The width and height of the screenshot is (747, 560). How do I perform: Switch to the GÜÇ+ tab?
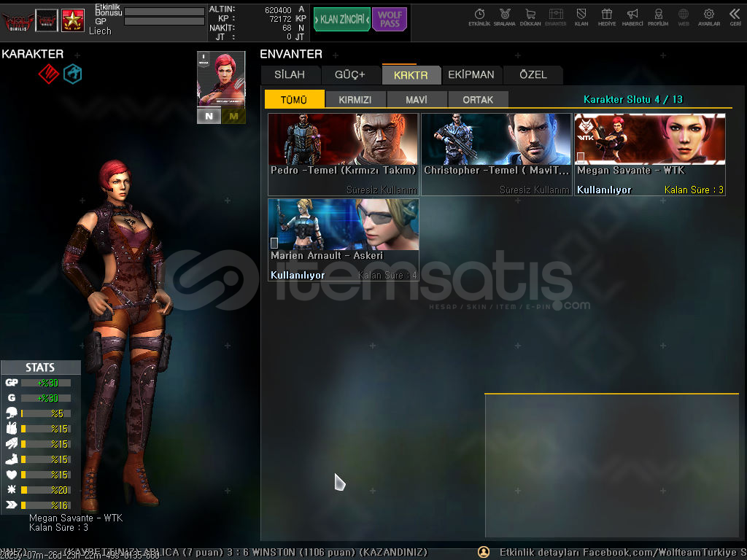pyautogui.click(x=349, y=75)
